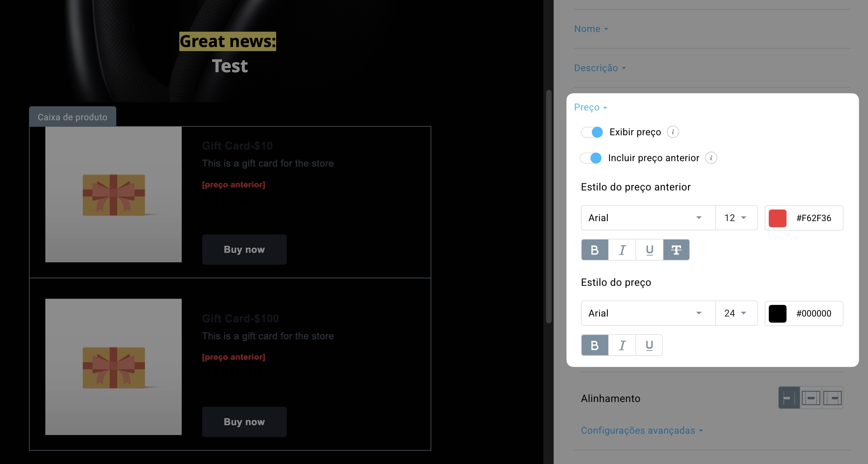The width and height of the screenshot is (868, 464).
Task: Collapse the Preço section
Action: [590, 107]
